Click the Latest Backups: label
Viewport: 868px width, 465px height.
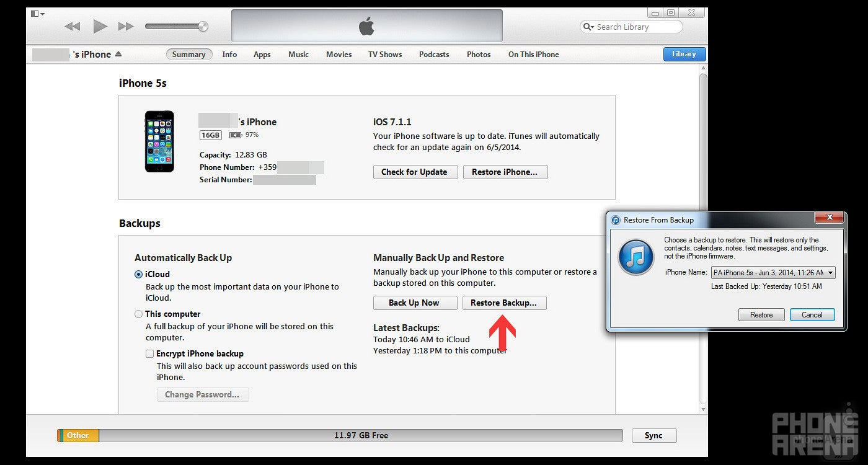pyautogui.click(x=406, y=327)
